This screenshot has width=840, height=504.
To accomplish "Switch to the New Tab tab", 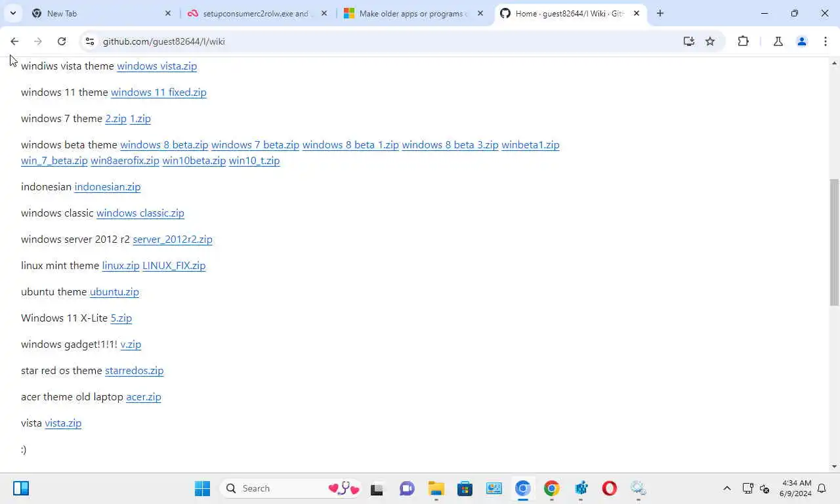I will [102, 13].
